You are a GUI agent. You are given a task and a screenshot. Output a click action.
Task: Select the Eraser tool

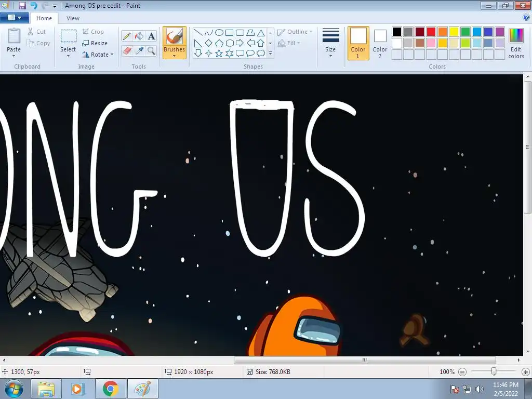127,51
